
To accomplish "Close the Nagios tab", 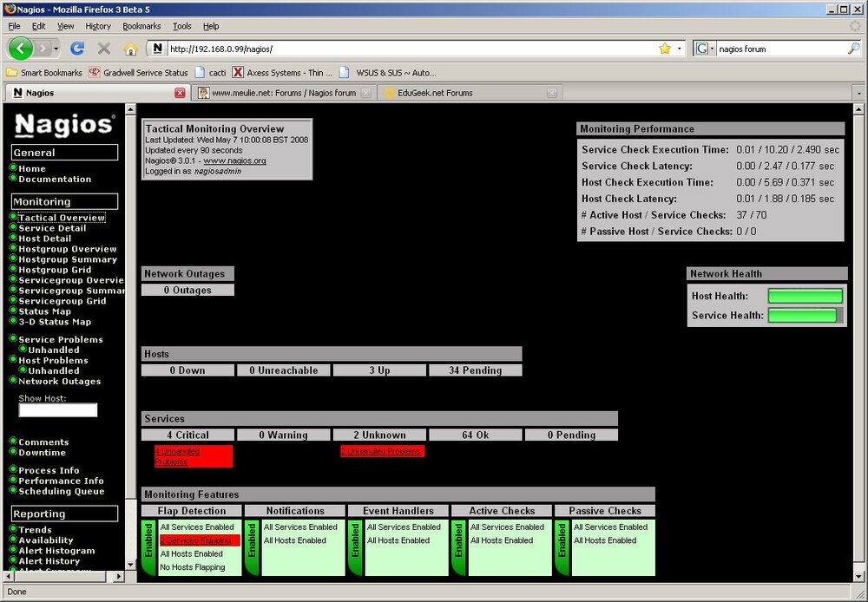I will tap(180, 93).
